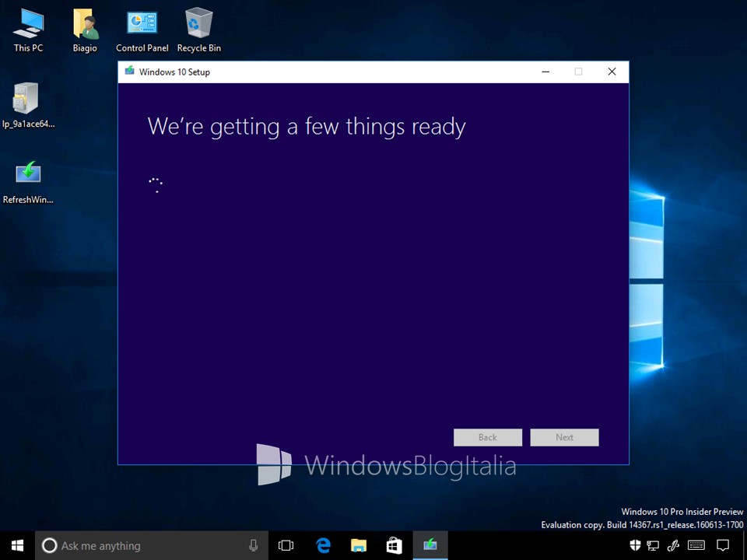747x560 pixels.
Task: Select the lp_9a1ace64 cabinet file icon
Action: tap(28, 105)
